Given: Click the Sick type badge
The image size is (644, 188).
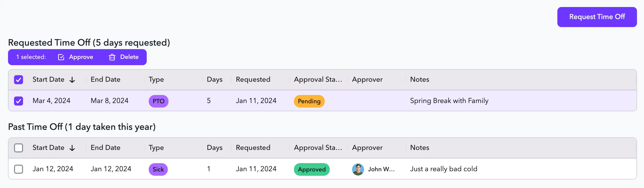Looking at the screenshot, I should (158, 169).
